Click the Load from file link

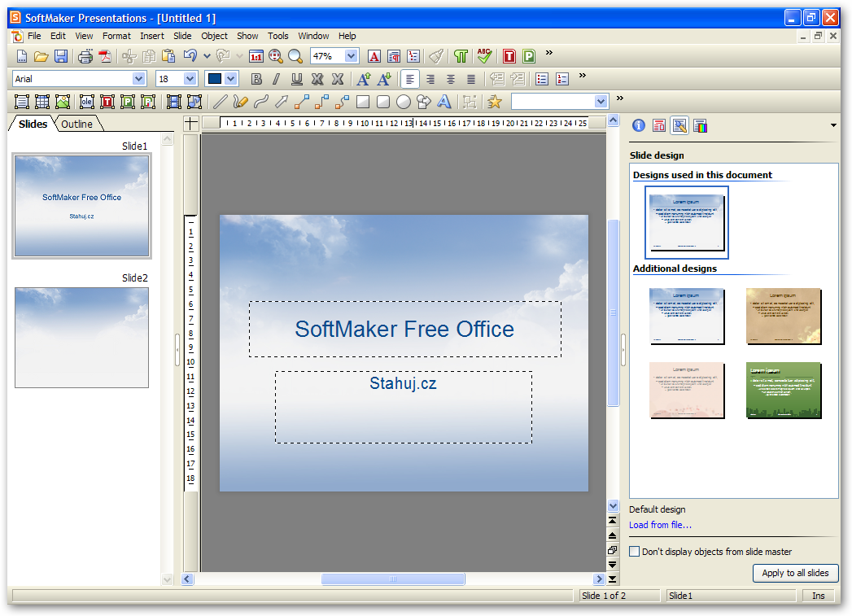(660, 525)
